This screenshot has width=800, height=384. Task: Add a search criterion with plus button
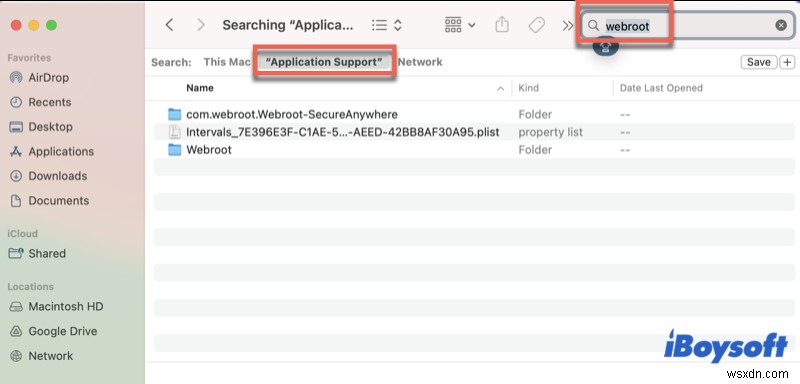788,62
